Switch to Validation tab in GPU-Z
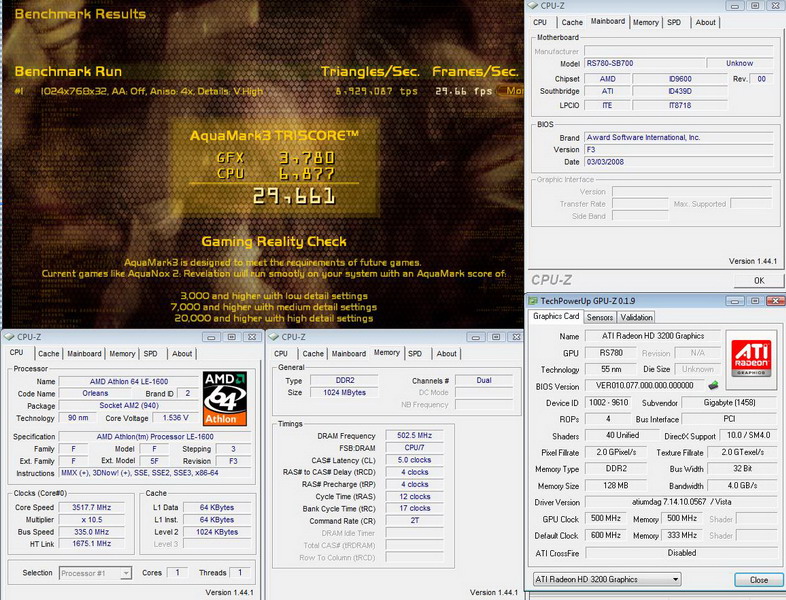The image size is (786, 600). (x=636, y=317)
